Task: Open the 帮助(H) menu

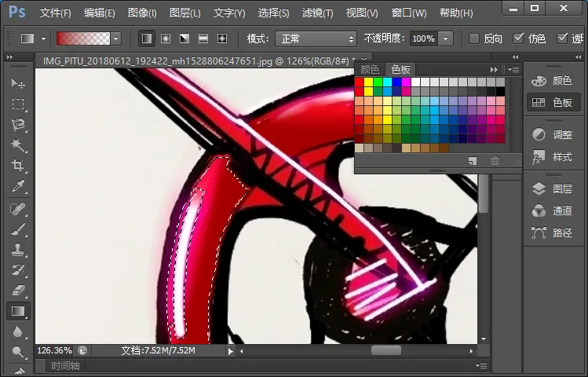Action: click(456, 13)
